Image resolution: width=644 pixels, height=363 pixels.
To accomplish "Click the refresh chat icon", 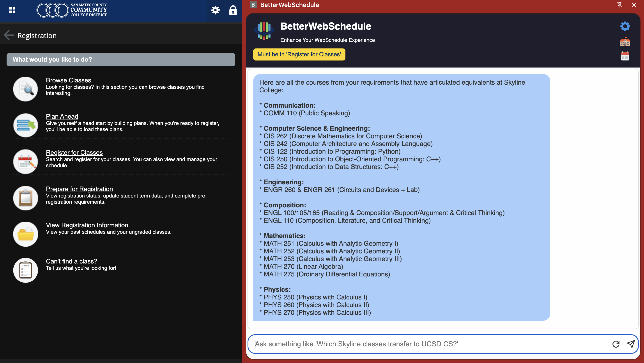I will point(616,344).
